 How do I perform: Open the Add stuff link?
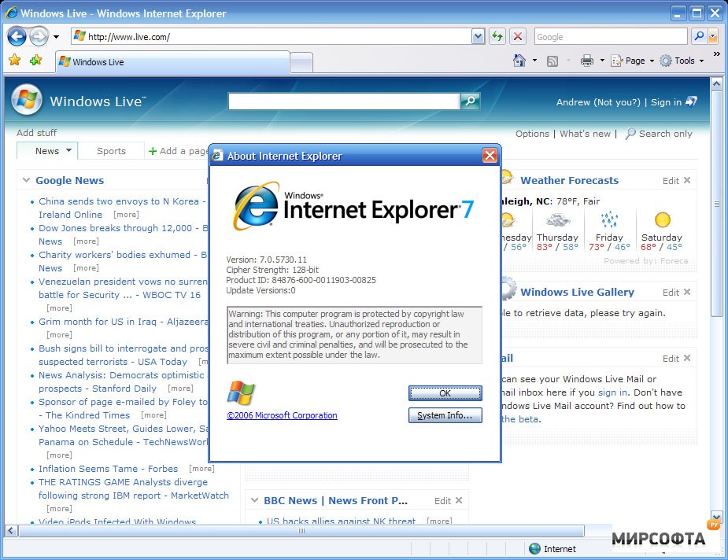tap(37, 133)
